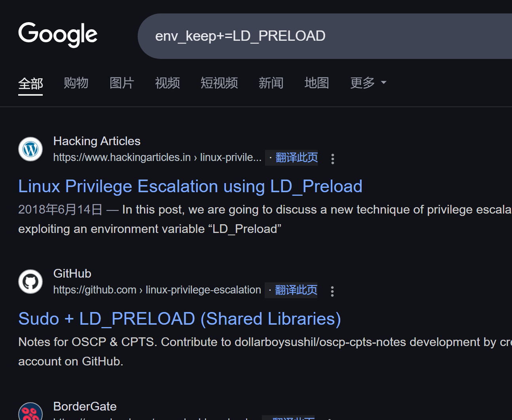Open Linux Privilege Escalation using LD_Preload link

(x=190, y=186)
